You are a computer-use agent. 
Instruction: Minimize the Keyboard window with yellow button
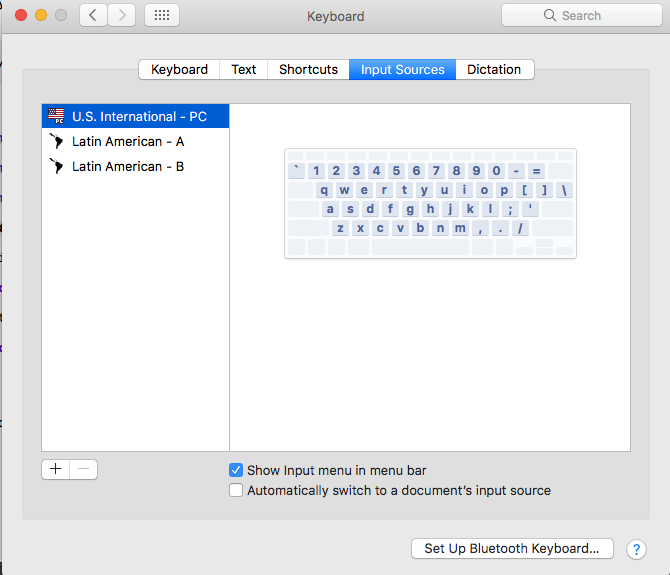point(41,15)
